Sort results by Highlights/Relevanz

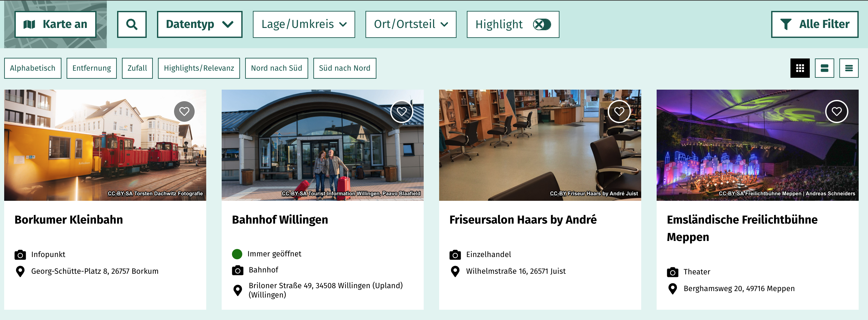coord(199,68)
